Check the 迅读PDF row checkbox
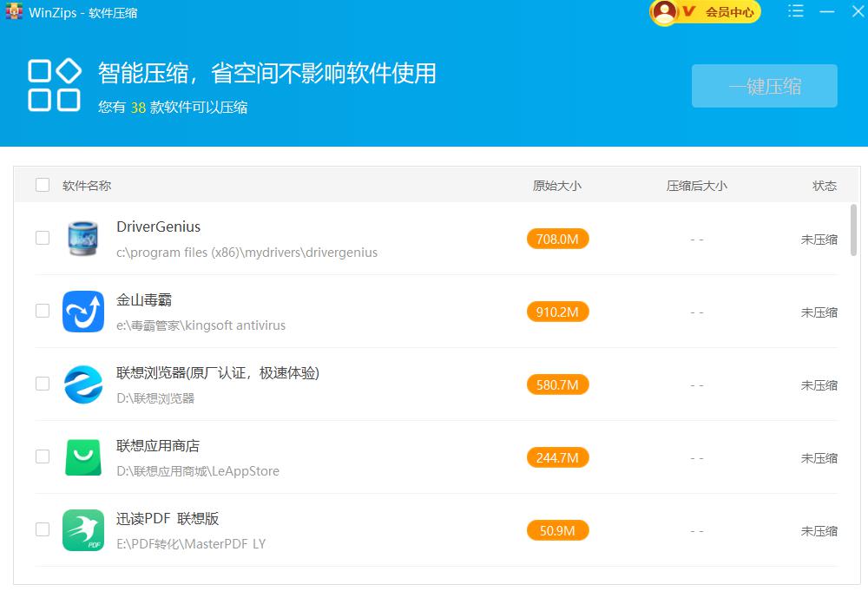Viewport: 868px width, 591px height. click(x=42, y=529)
